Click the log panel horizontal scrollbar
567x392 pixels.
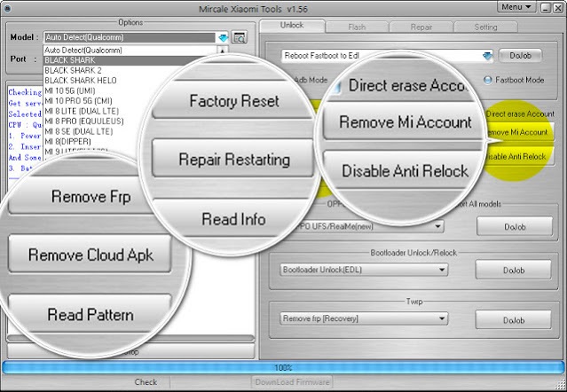(131, 339)
